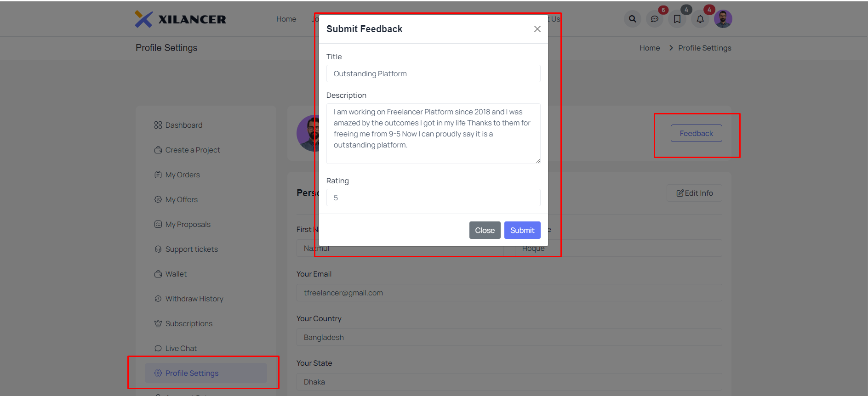
Task: Click the messages badge showing 6
Action: (663, 10)
